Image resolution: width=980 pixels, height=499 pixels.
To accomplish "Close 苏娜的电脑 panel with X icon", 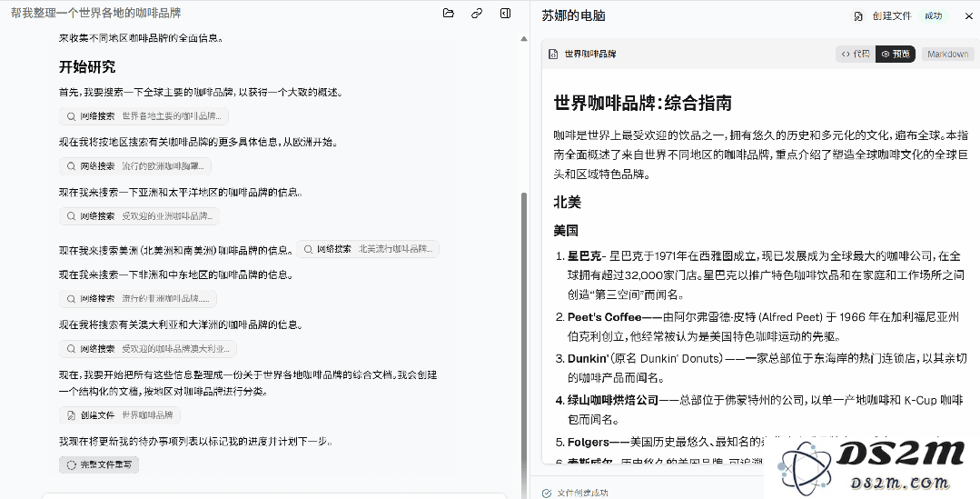I will [968, 16].
